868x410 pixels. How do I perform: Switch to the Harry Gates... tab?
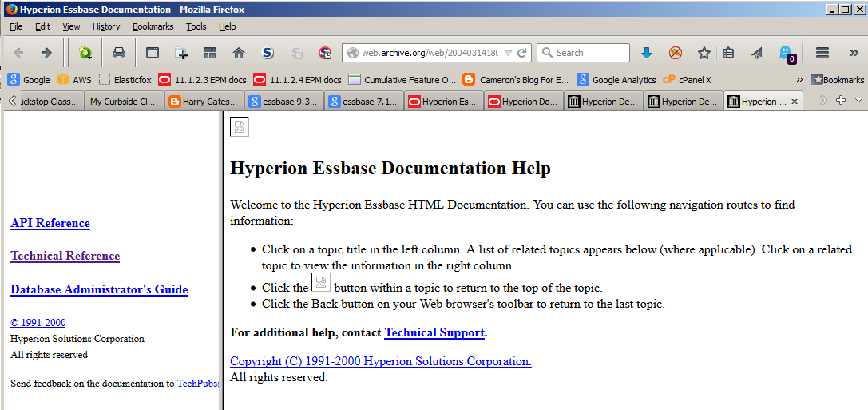coord(204,102)
